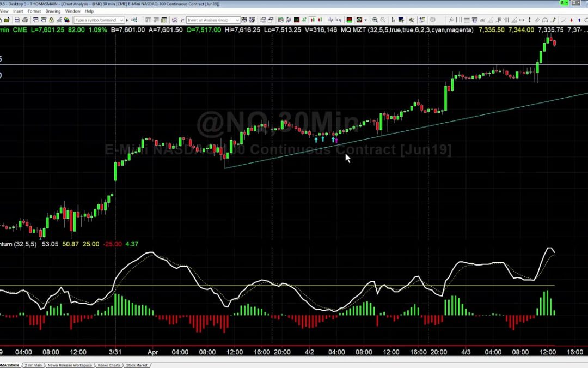Click the Print icon in the toolbar
The width and height of the screenshot is (588, 368).
(x=26, y=20)
